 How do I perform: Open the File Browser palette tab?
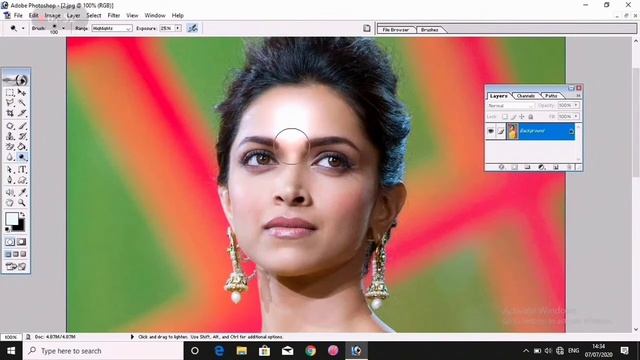tap(396, 30)
